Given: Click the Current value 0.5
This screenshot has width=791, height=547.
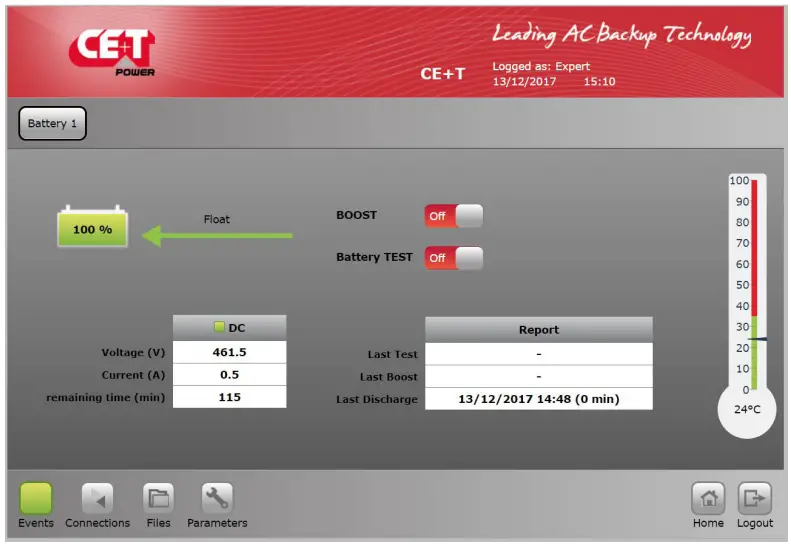Looking at the screenshot, I should (230, 375).
